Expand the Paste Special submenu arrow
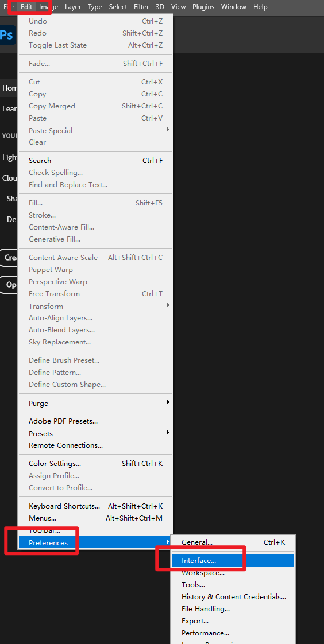This screenshot has height=644, width=324. click(168, 130)
